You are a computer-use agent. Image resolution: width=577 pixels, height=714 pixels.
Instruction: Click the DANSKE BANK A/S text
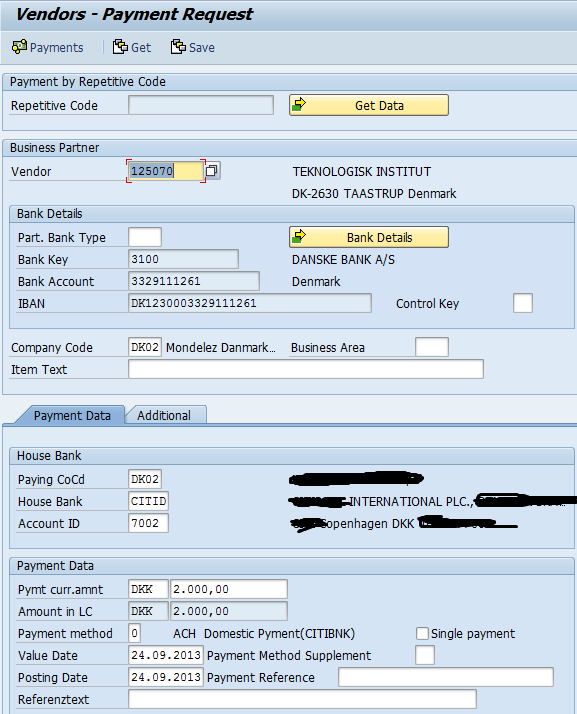[343, 260]
